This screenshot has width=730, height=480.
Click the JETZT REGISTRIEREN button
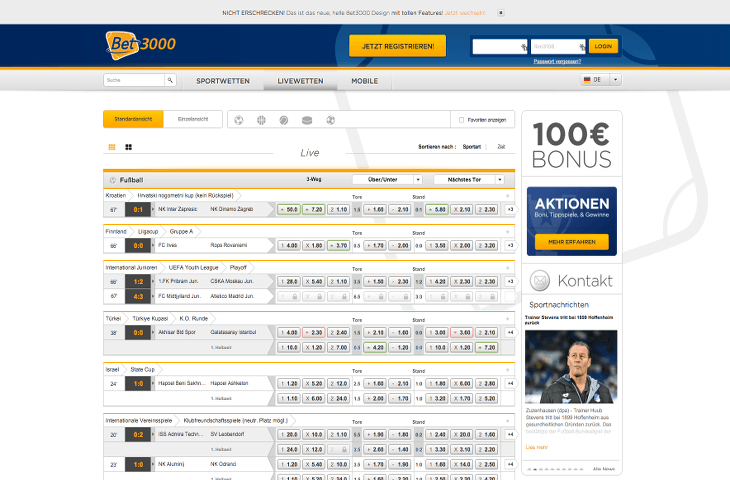point(398,46)
